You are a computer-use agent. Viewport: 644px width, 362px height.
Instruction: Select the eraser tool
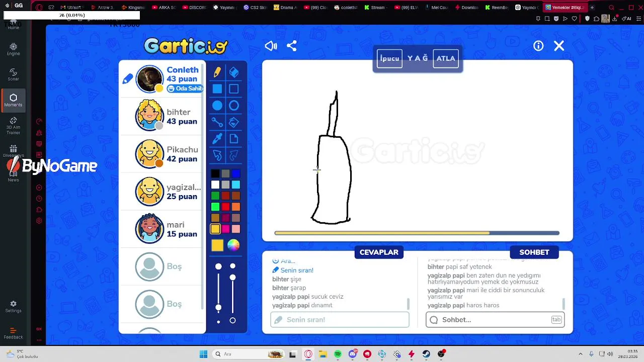point(234,72)
